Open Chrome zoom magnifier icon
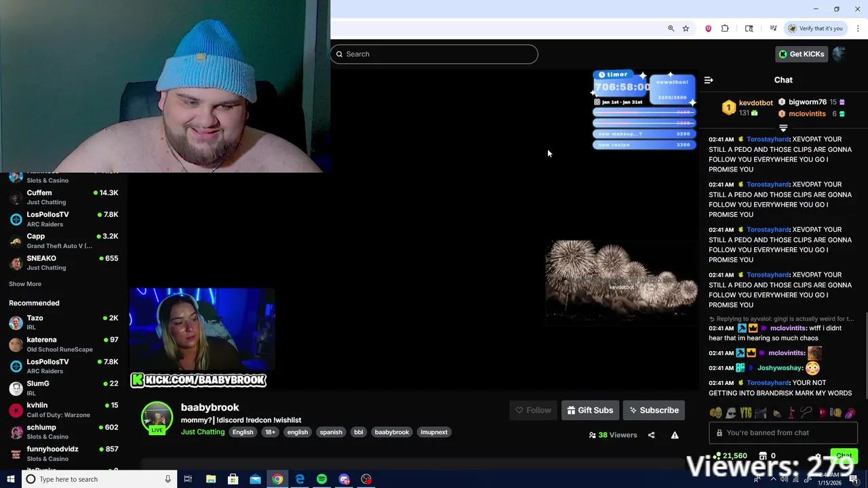The image size is (868, 488). click(x=671, y=28)
